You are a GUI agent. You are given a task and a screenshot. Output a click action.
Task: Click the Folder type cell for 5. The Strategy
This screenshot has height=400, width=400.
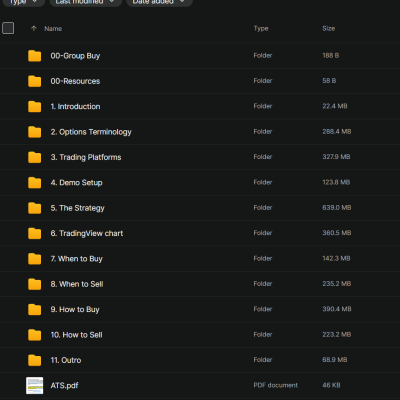[x=263, y=208]
